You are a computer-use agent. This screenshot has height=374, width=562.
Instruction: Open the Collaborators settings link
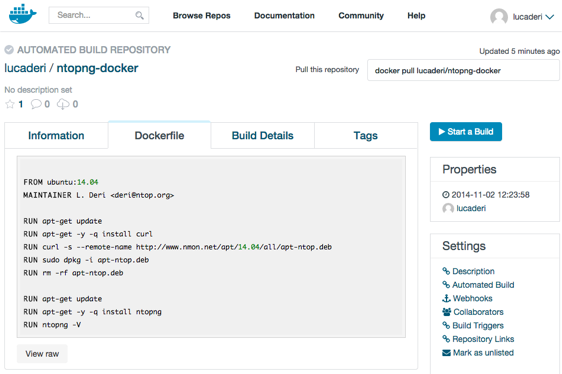478,312
